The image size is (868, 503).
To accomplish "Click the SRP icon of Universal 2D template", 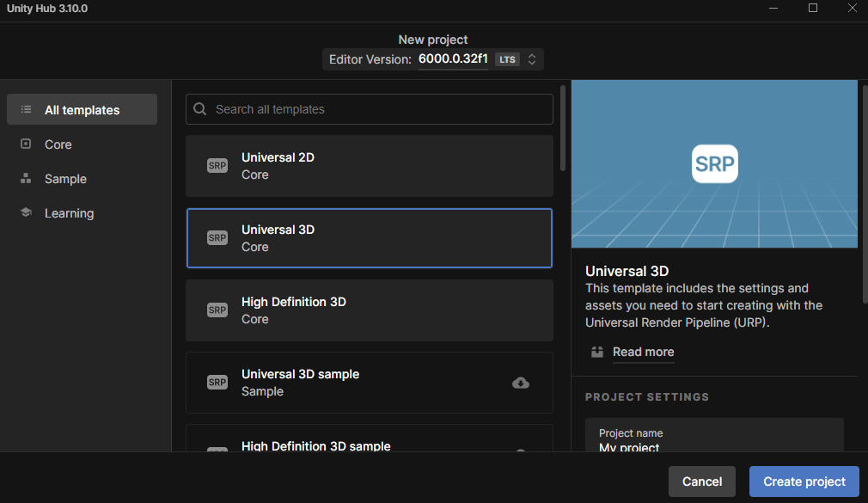I will click(x=217, y=166).
